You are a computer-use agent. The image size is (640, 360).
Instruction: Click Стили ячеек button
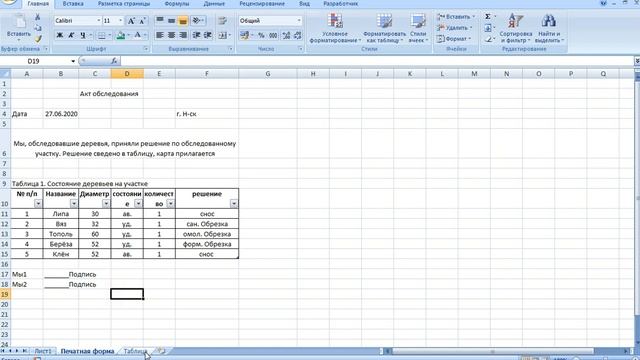pyautogui.click(x=418, y=28)
